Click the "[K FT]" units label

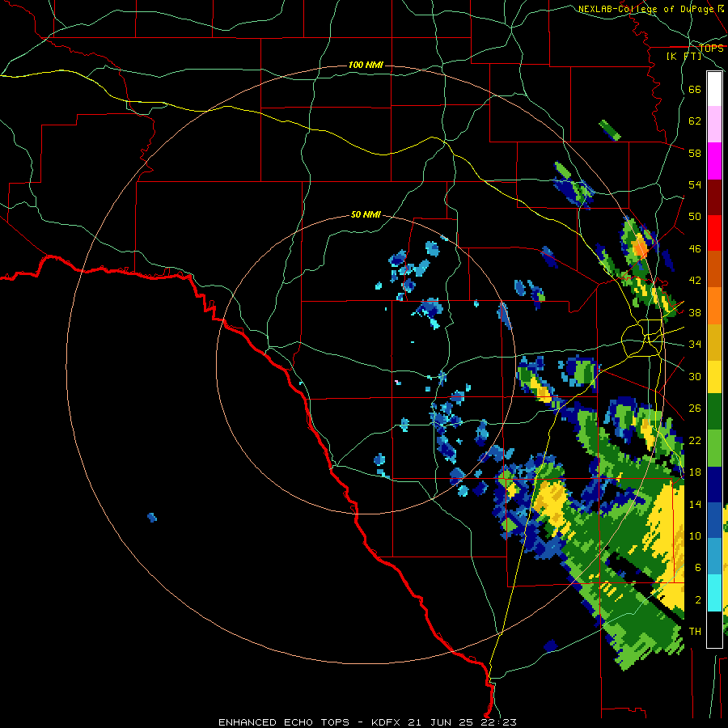(684, 56)
